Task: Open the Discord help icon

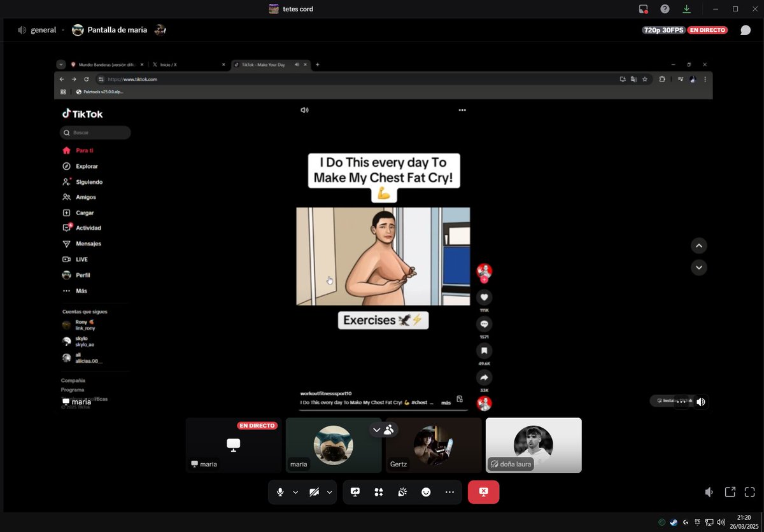Action: point(665,9)
